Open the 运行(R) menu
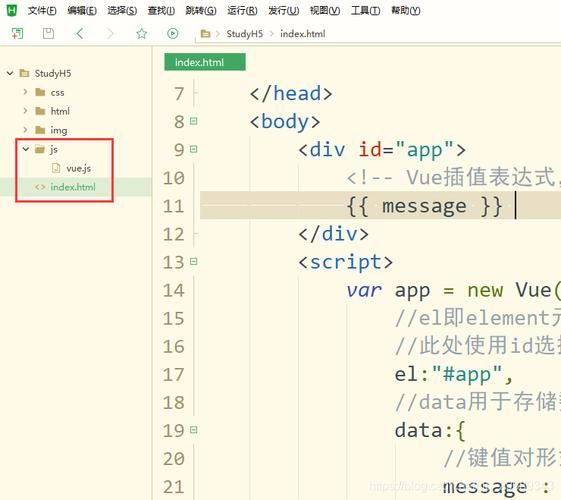The image size is (561, 500). [x=242, y=11]
